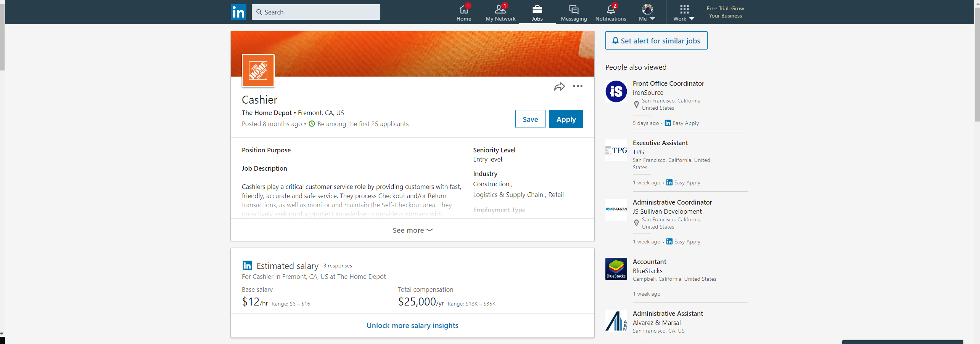This screenshot has width=980, height=344.
Task: Click the Alvarez & Marsal logo
Action: pos(616,321)
